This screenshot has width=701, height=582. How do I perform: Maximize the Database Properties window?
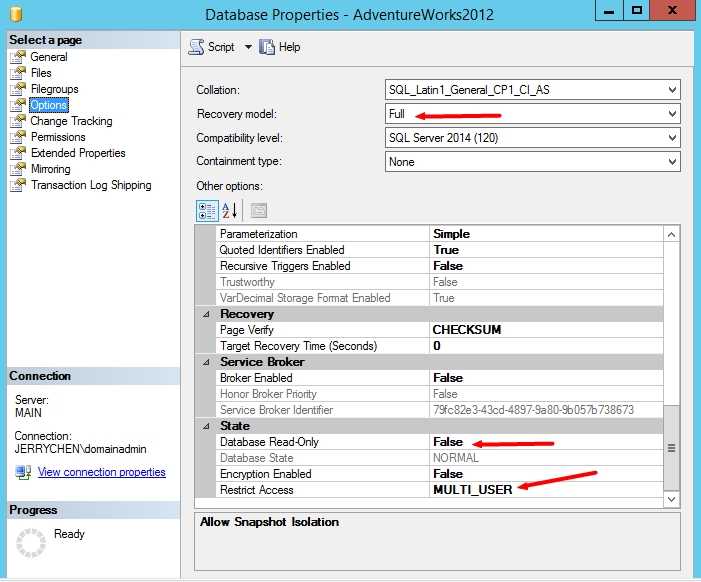pos(637,11)
